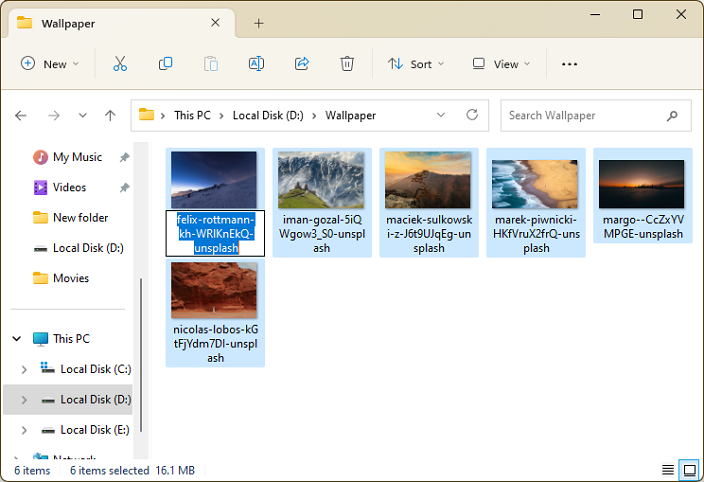This screenshot has height=482, width=704.
Task: Refresh the Wallpaper folder view
Action: [472, 115]
